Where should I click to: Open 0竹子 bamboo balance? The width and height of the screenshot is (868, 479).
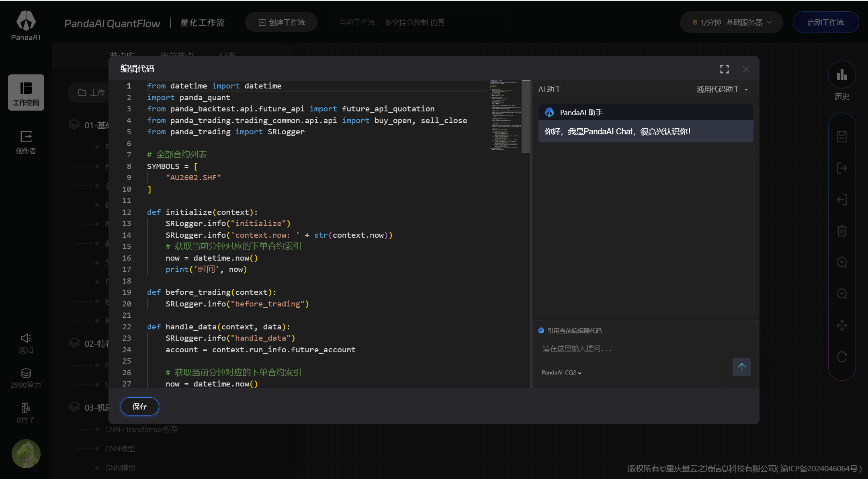pyautogui.click(x=26, y=413)
